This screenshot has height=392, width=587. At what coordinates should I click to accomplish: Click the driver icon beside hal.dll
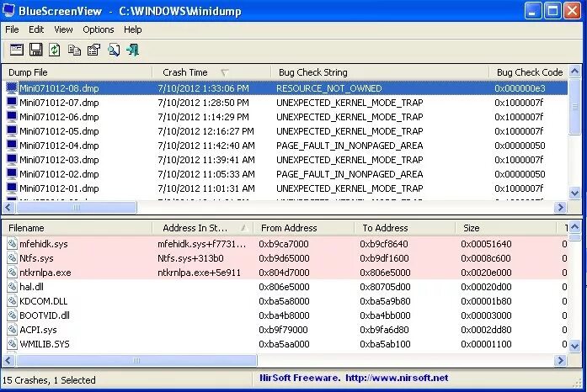coord(13,287)
